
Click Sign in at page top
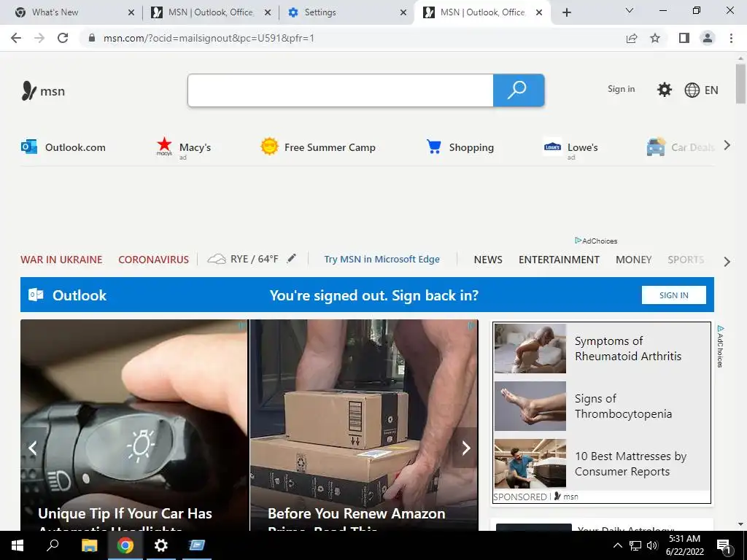tap(622, 89)
